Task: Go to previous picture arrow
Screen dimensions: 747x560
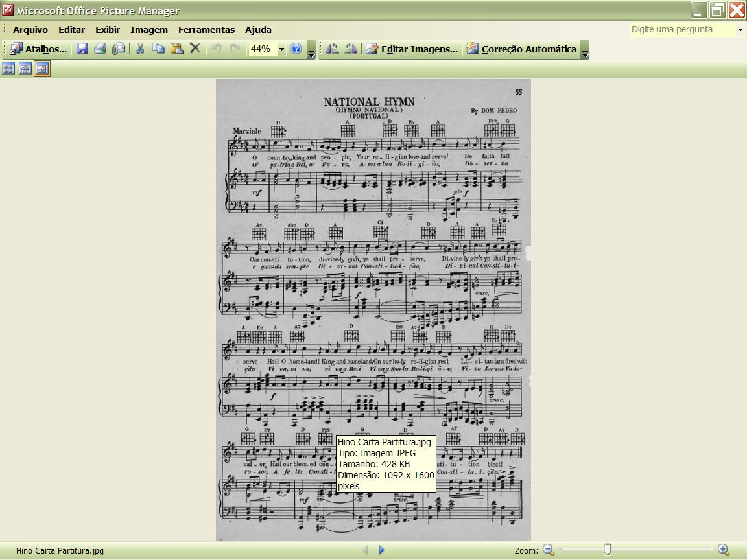Action: click(366, 550)
